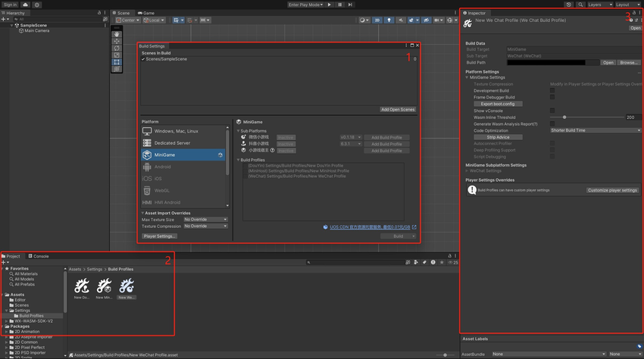
Task: Open the cloud services icon
Action: click(x=26, y=5)
